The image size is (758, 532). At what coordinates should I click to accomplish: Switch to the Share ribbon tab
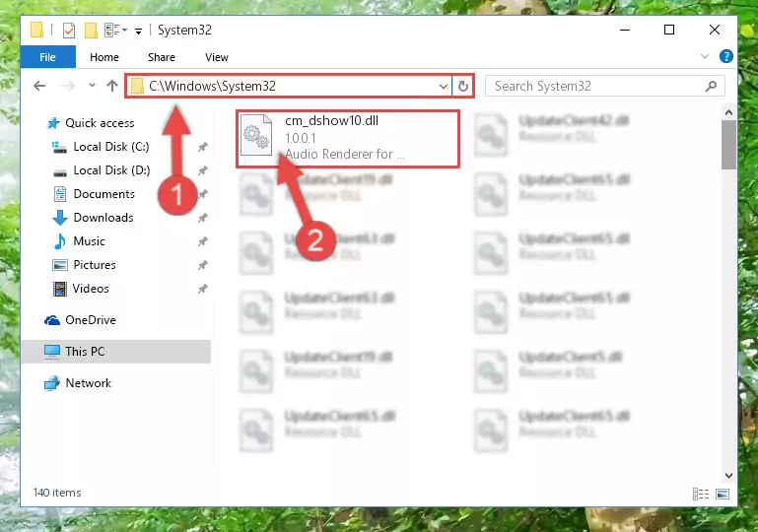(x=162, y=57)
